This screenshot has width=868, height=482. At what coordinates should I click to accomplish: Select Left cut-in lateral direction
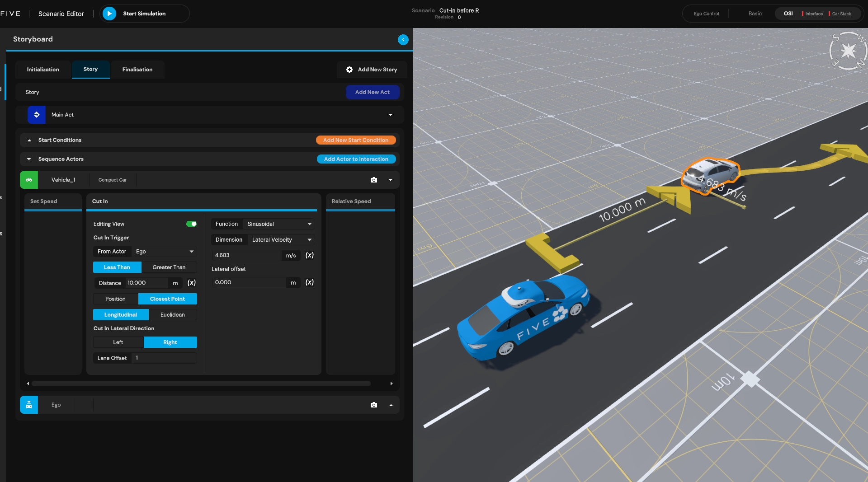[x=118, y=342]
